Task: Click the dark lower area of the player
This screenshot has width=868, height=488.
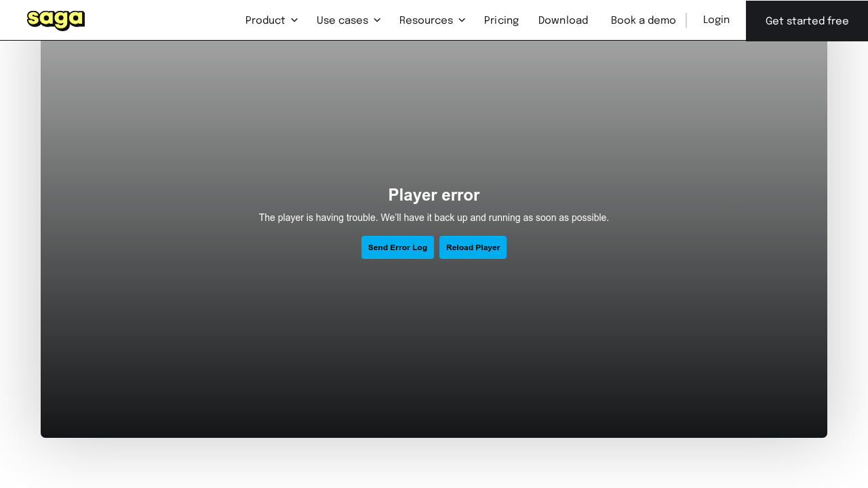Action: pos(434,380)
